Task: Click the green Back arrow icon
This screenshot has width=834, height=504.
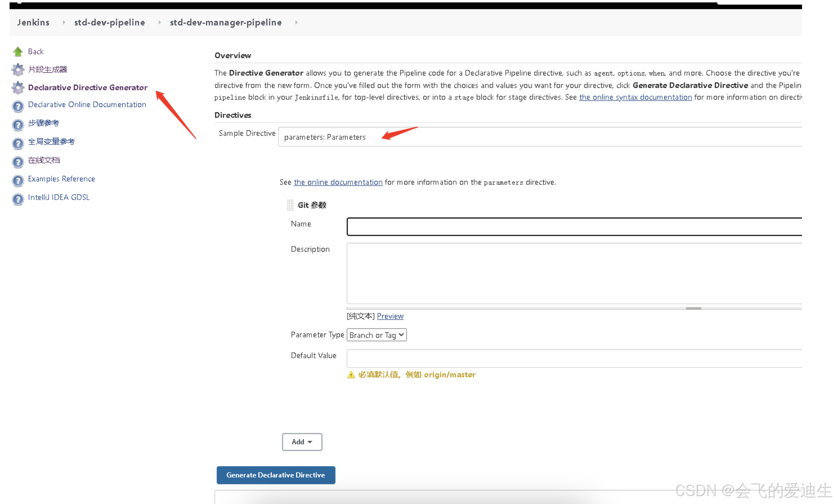Action: tap(18, 52)
